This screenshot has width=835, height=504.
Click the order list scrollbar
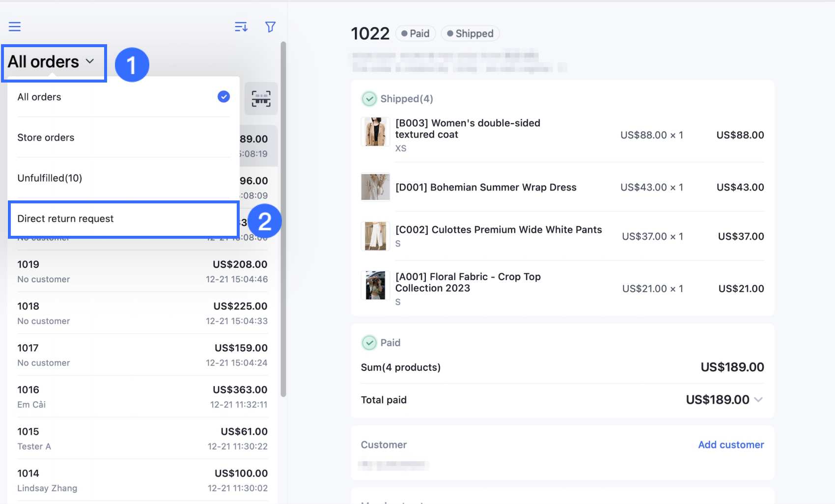[283, 219]
